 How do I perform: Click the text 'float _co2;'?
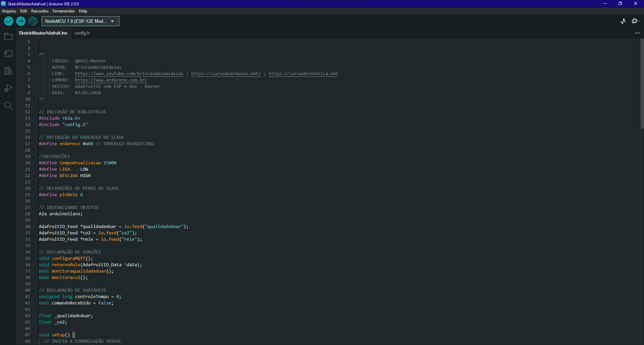click(53, 322)
